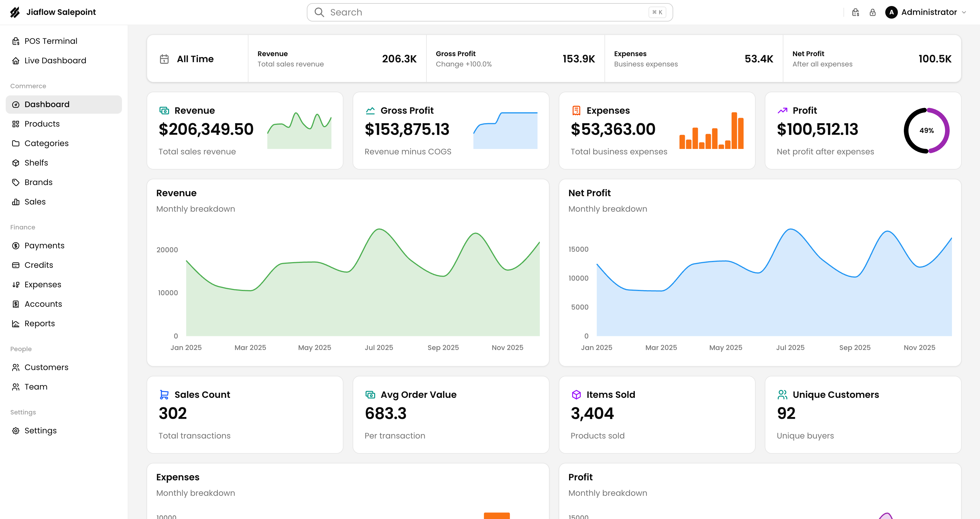Image resolution: width=980 pixels, height=519 pixels.
Task: Click the lock screen icon
Action: pos(873,12)
